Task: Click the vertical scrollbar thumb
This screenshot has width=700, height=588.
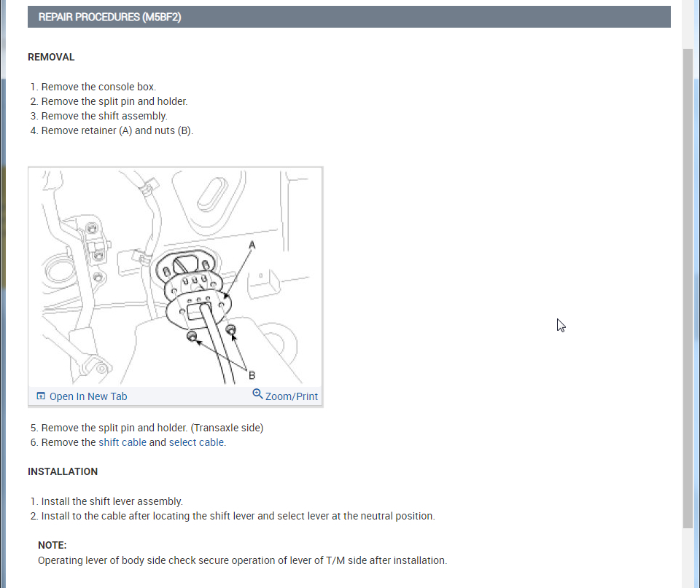Action: coord(688,289)
